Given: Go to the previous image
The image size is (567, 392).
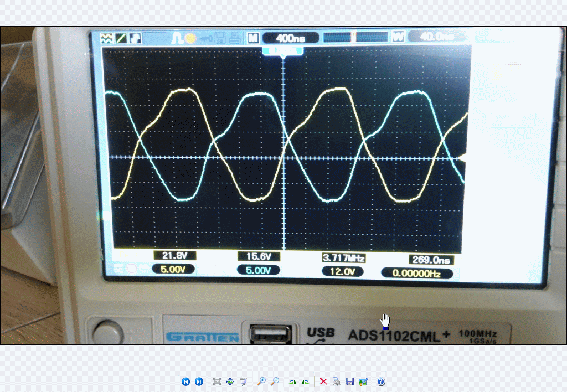Looking at the screenshot, I should 185,381.
